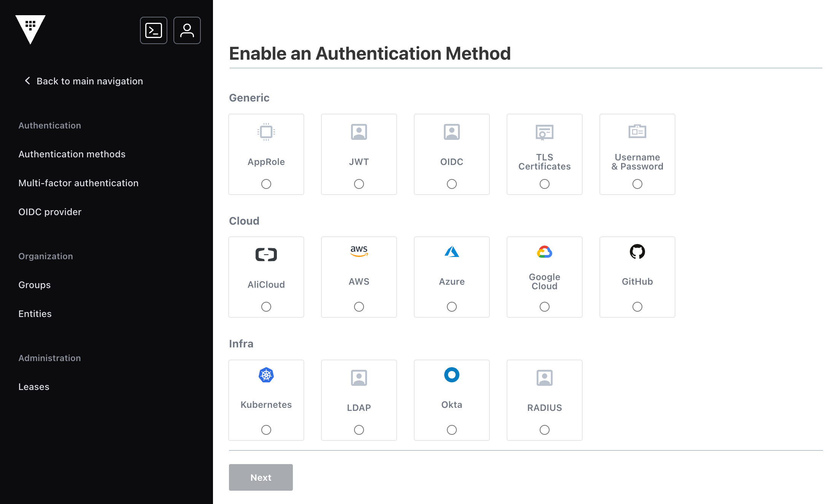This screenshot has width=839, height=504.
Task: Click the RADIUS user icon
Action: point(545,378)
